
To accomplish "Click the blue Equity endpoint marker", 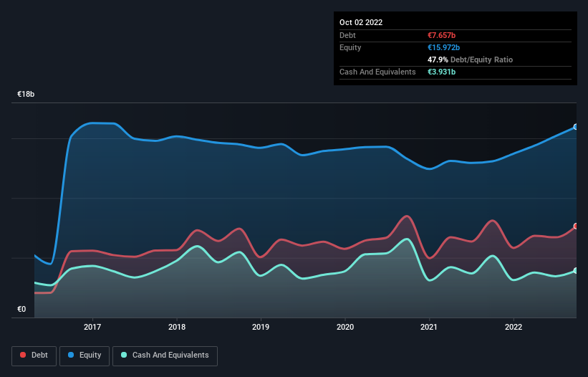I will 576,127.
